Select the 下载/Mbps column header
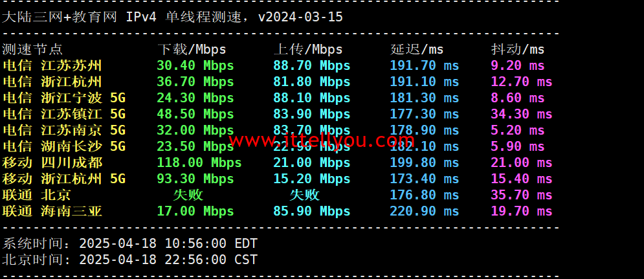This screenshot has width=644, height=279. coord(192,50)
